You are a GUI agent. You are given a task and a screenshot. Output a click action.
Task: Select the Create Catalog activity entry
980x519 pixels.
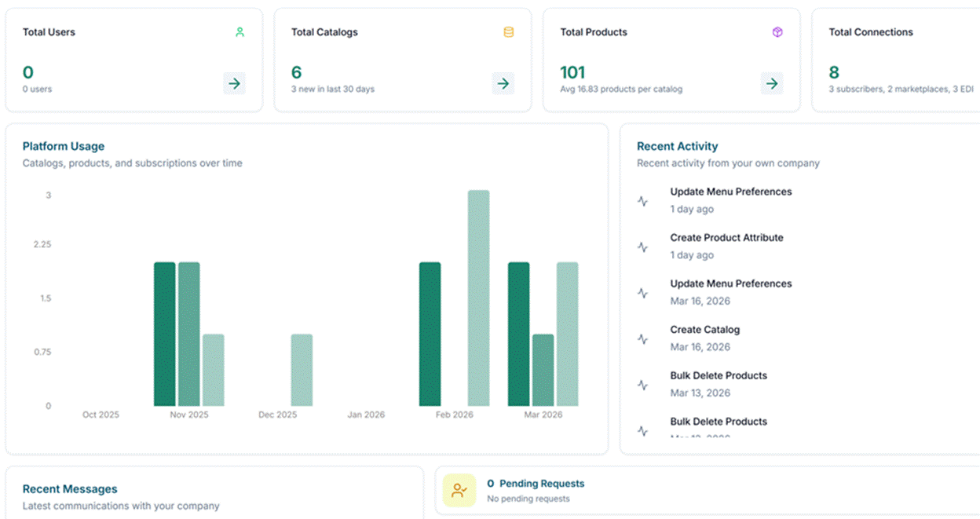coord(705,329)
